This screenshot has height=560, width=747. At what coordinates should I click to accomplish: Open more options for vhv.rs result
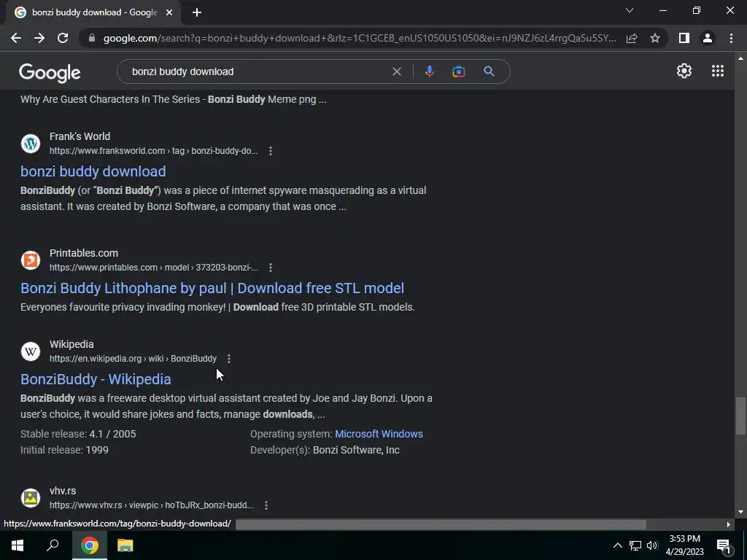point(266,505)
